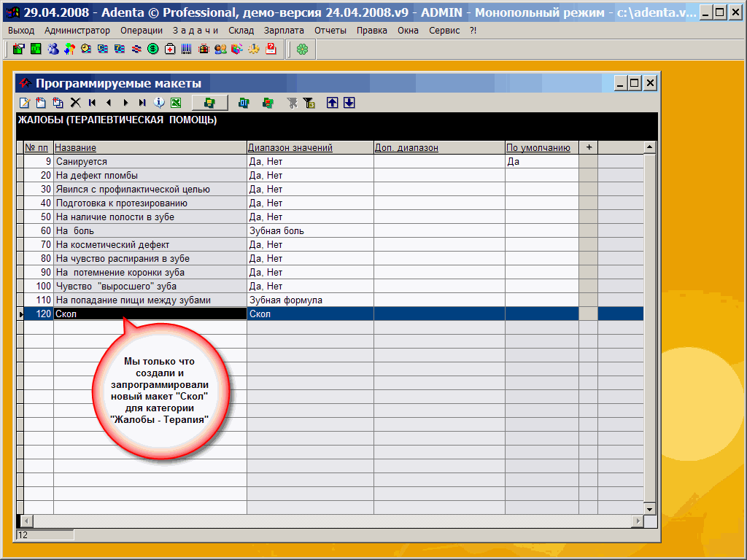Sort by the Название column header
Screen dimensions: 747x560
[76, 148]
